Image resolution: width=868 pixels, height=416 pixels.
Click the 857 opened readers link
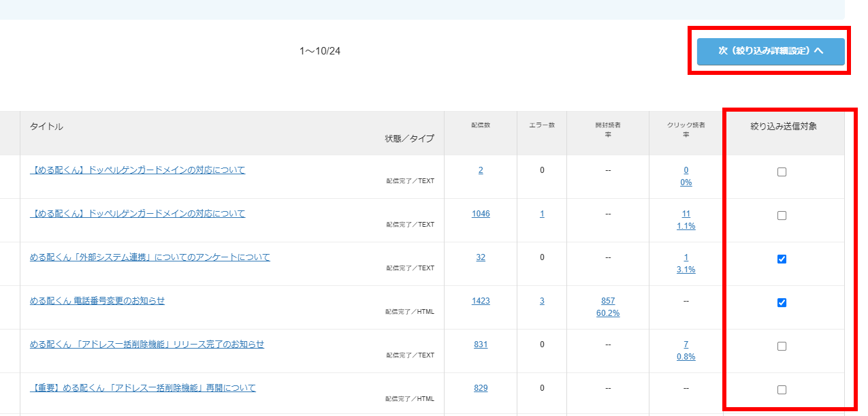pyautogui.click(x=608, y=301)
